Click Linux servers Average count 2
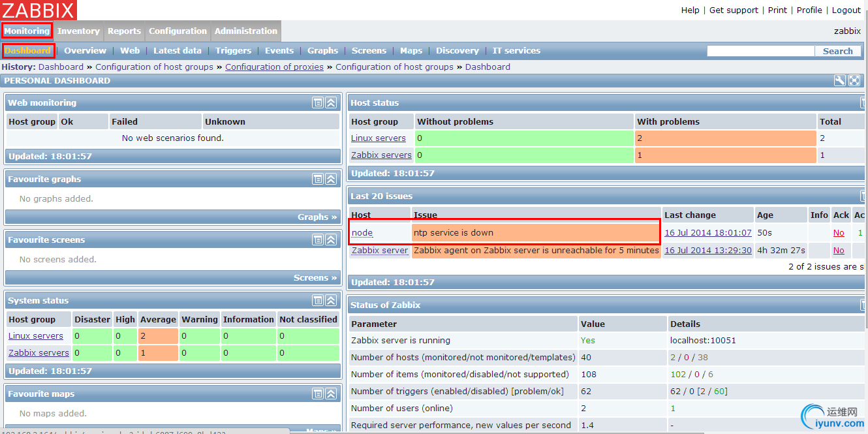The image size is (868, 434). coord(158,335)
